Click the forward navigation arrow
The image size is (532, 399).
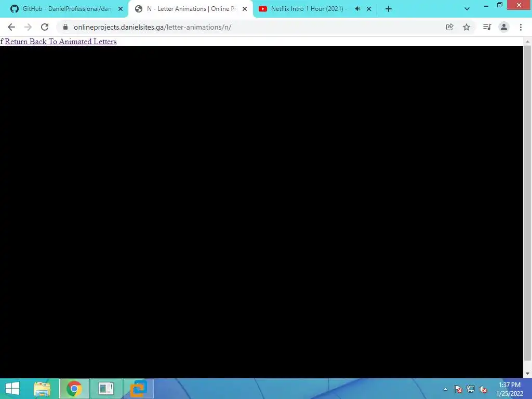(28, 27)
